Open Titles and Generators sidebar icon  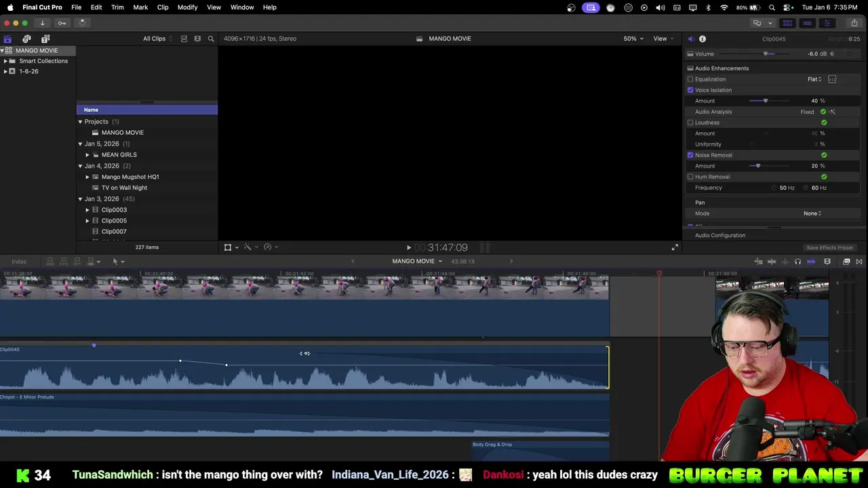point(45,39)
